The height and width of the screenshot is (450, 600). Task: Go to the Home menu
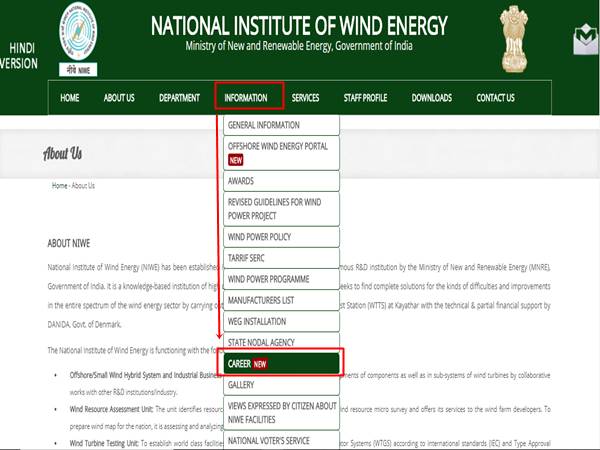coord(70,98)
